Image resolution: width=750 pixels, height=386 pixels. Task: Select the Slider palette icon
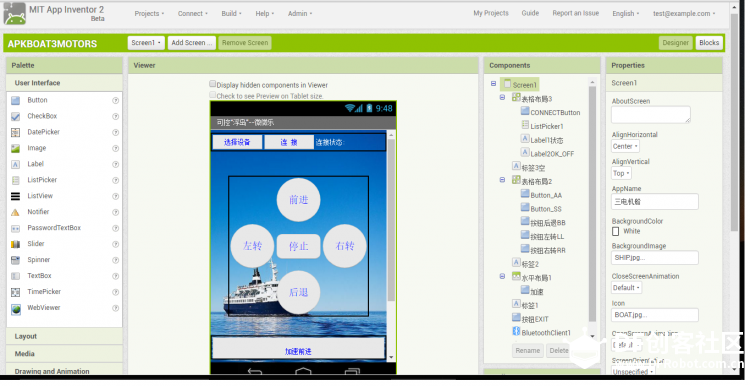click(15, 244)
